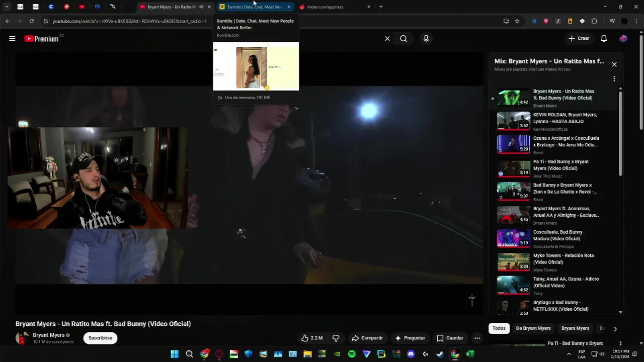
Task: Close the Bumble browser tab
Action: point(289,7)
